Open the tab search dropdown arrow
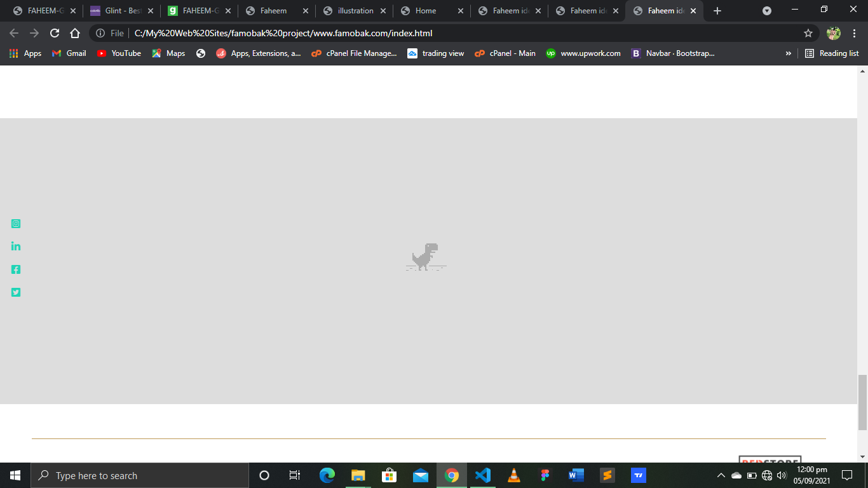The image size is (868, 488). (x=767, y=11)
